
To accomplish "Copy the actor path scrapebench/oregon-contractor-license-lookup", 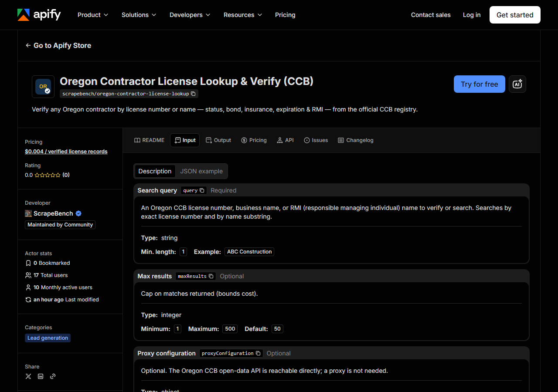I will pyautogui.click(x=193, y=94).
